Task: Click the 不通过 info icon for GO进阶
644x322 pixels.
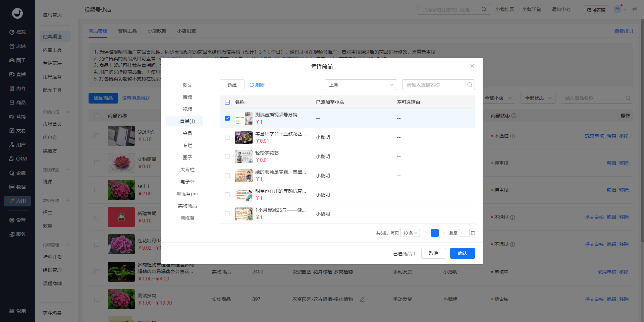Action: coord(513,136)
